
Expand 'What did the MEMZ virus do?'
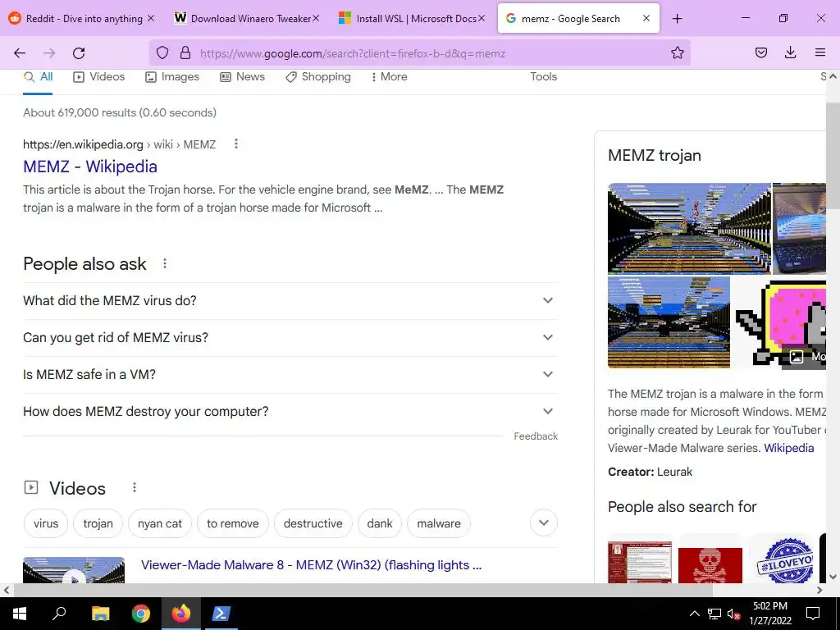coord(290,300)
